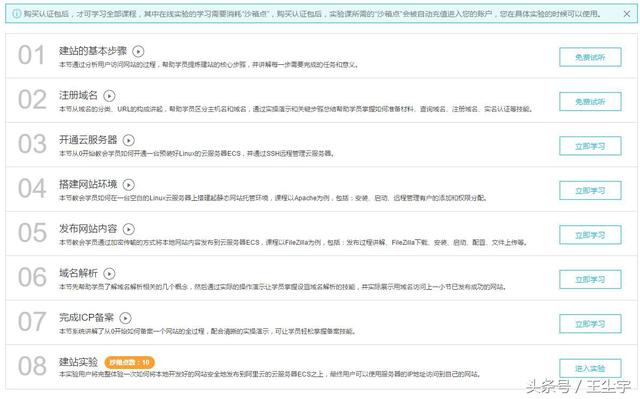Open lesson title 开通云服务器

pos(88,140)
